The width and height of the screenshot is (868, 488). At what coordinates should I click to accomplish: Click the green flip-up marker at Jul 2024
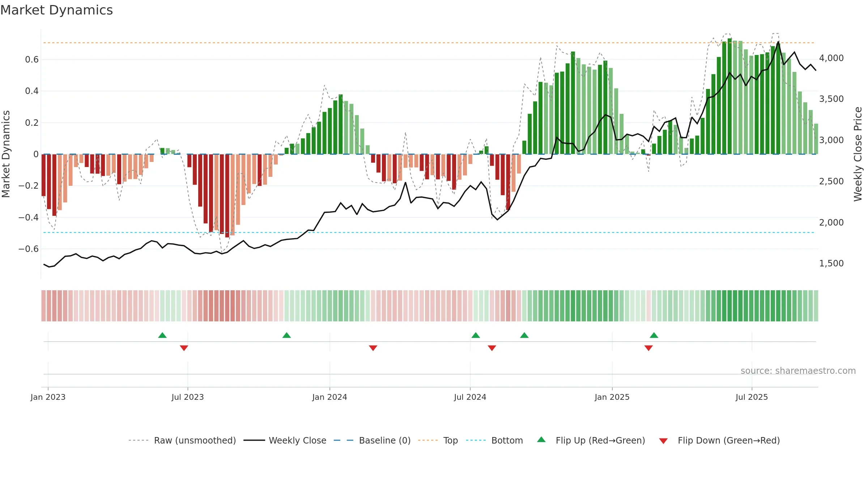[x=476, y=335]
